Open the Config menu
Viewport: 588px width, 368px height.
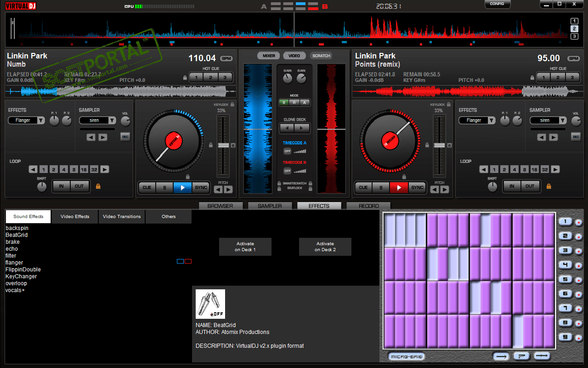click(x=497, y=4)
